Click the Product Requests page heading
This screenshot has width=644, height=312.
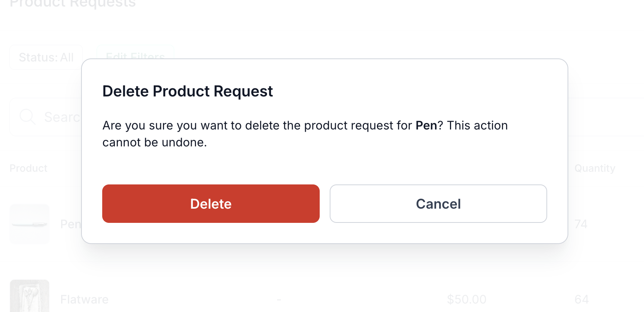[73, 3]
